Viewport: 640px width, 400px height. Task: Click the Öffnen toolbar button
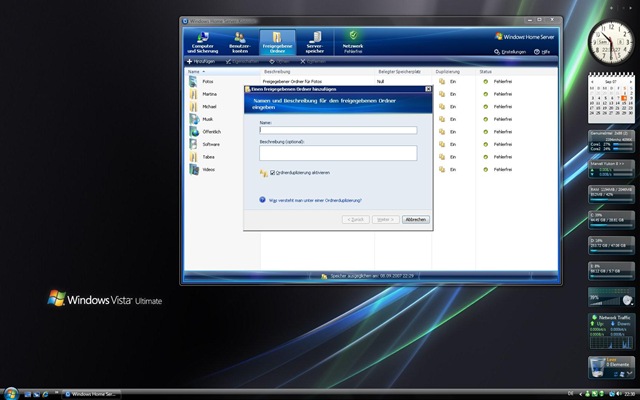[x=279, y=62]
